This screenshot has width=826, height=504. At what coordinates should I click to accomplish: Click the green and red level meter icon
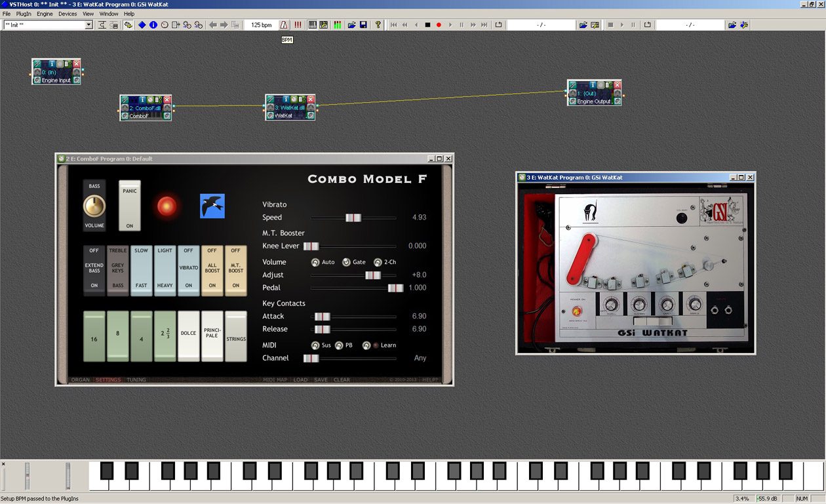pos(337,25)
